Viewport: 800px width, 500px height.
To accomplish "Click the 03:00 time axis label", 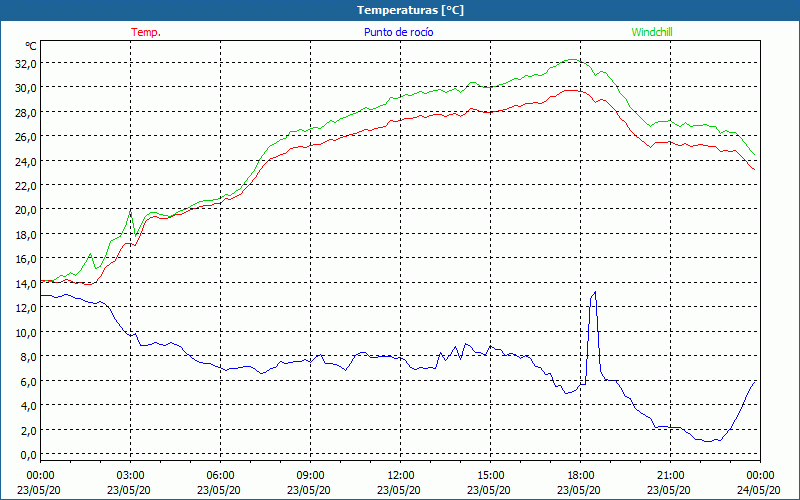I will 130,476.
